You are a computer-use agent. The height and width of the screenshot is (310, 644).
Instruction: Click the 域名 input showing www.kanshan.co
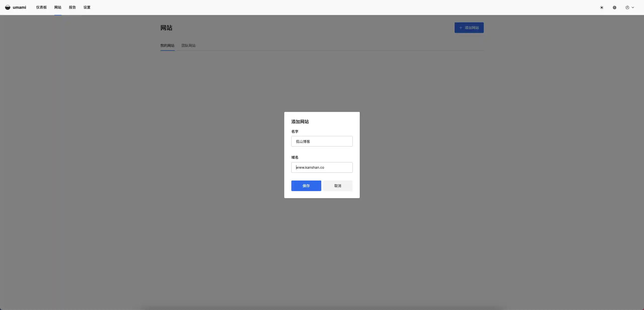322,167
